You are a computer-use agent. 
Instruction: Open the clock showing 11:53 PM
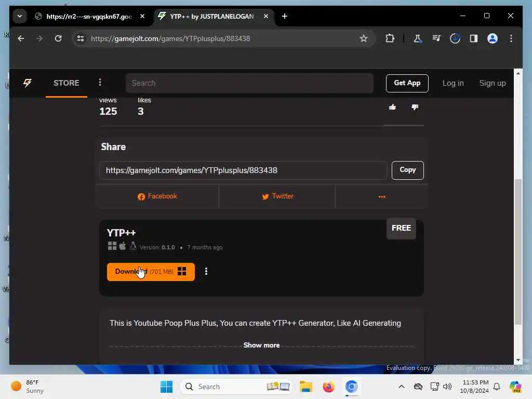(474, 387)
